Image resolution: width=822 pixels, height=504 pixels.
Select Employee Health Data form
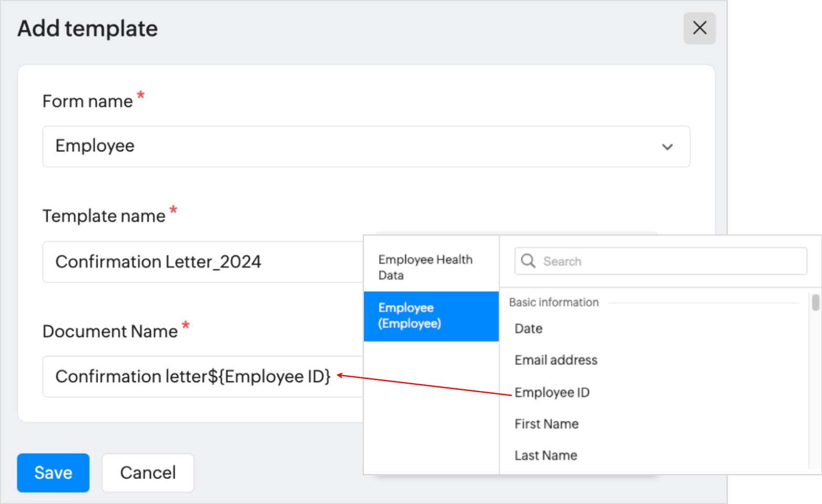tap(431, 267)
